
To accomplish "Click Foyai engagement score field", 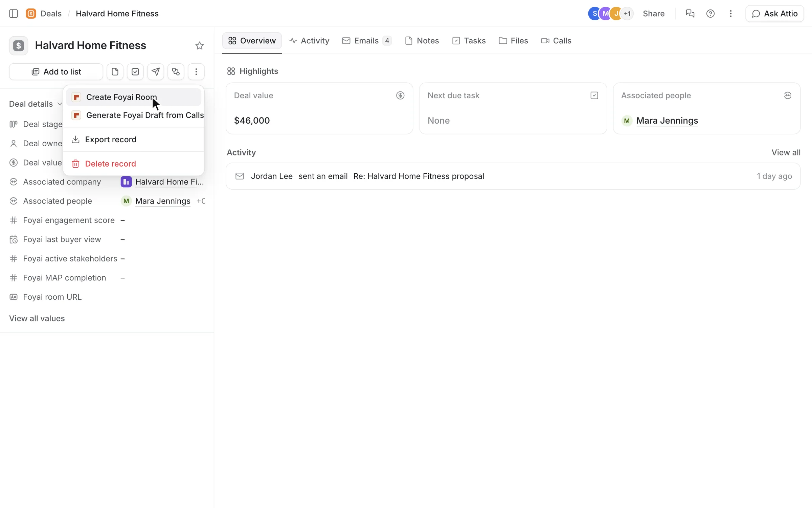I will tap(107, 220).
